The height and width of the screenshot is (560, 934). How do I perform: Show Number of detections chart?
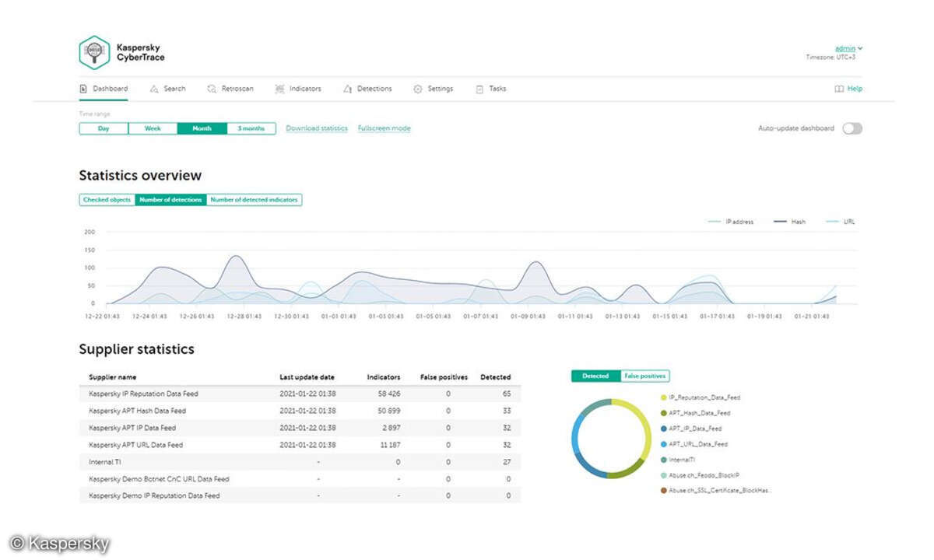(x=171, y=200)
